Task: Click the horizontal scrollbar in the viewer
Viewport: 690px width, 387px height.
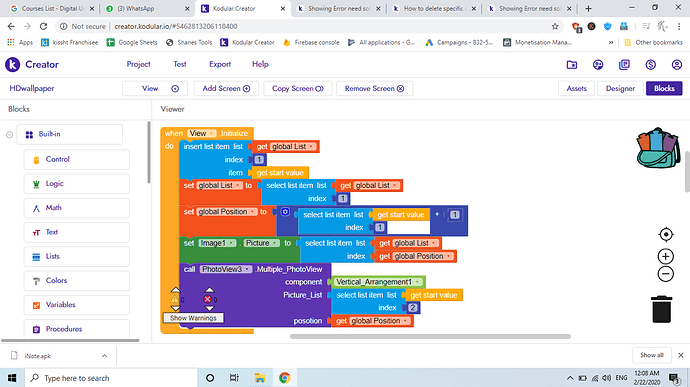Action: tap(430, 336)
